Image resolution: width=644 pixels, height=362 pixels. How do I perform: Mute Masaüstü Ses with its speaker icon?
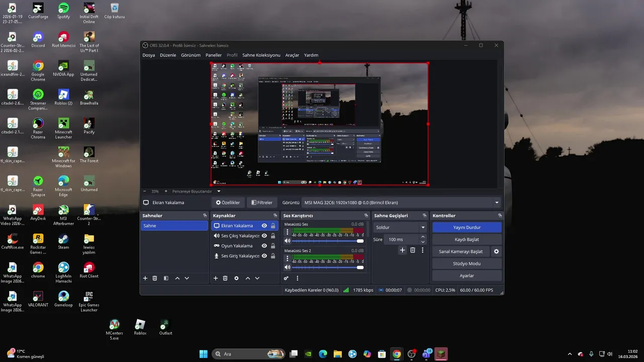(x=287, y=241)
